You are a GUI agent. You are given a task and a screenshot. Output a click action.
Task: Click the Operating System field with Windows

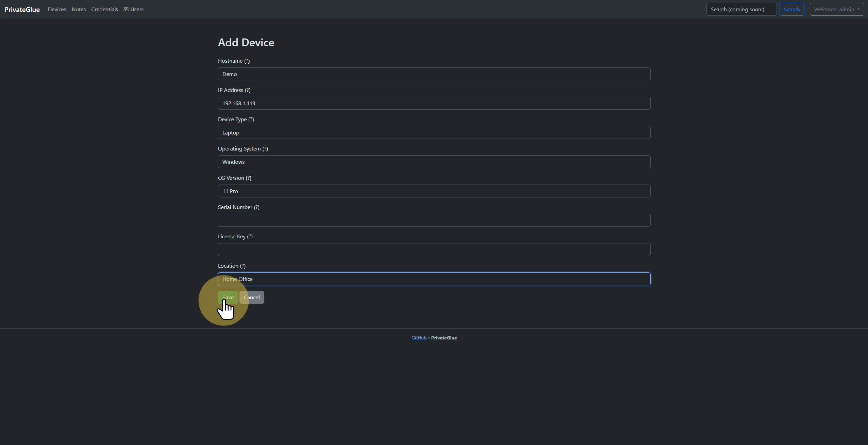pyautogui.click(x=434, y=162)
